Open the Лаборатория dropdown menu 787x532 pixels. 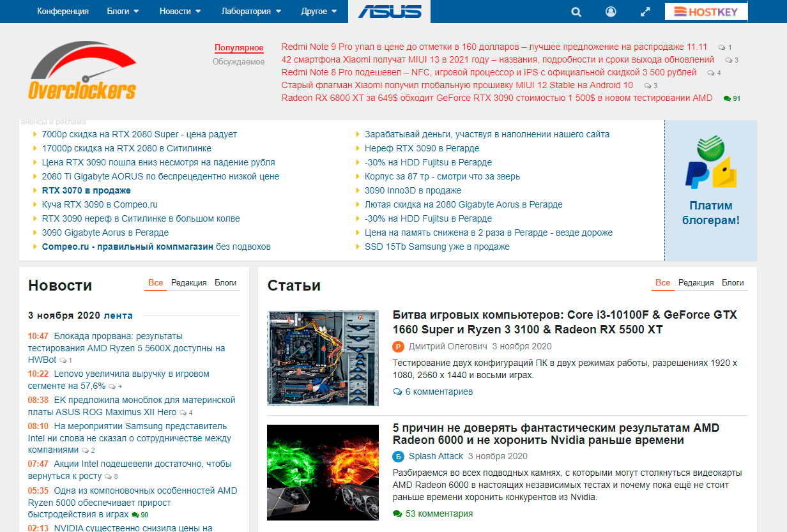[251, 11]
